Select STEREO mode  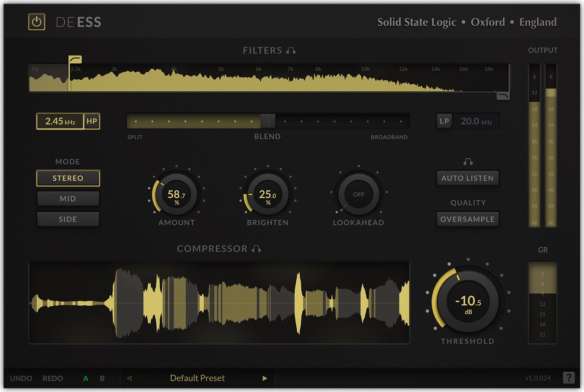coord(68,178)
